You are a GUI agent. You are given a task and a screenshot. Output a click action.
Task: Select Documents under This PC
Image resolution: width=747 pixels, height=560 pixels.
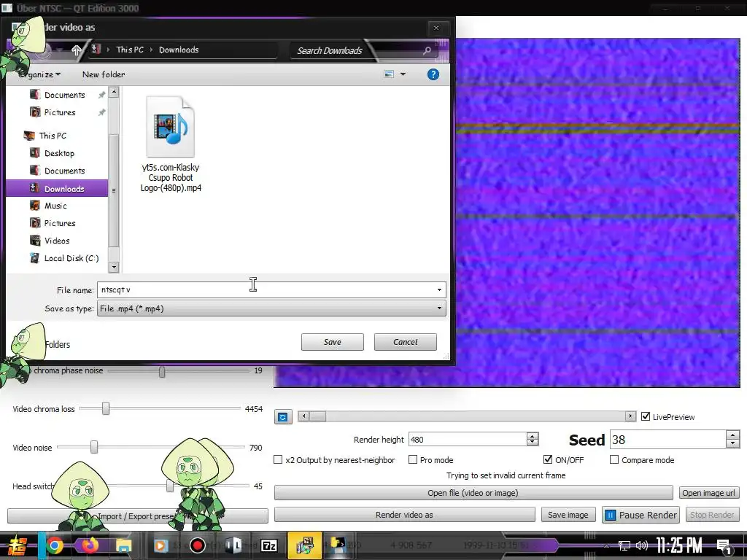click(x=64, y=171)
